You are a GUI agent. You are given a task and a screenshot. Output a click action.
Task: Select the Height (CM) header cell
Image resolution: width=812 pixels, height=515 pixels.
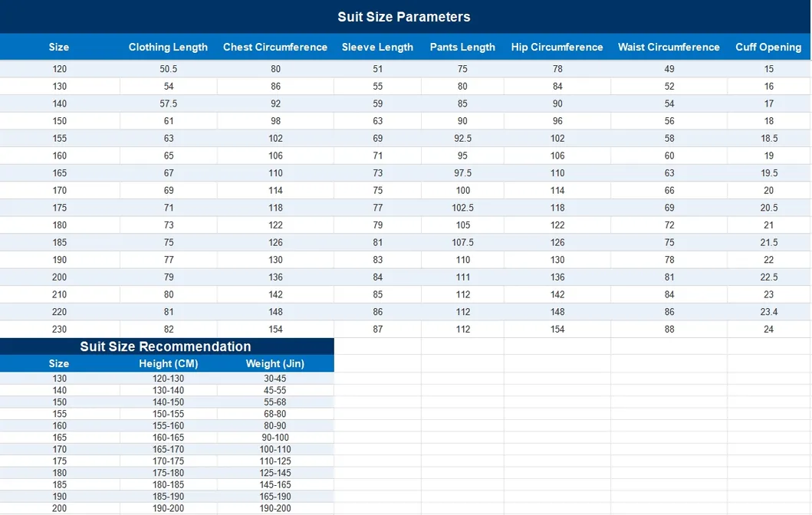coord(168,363)
